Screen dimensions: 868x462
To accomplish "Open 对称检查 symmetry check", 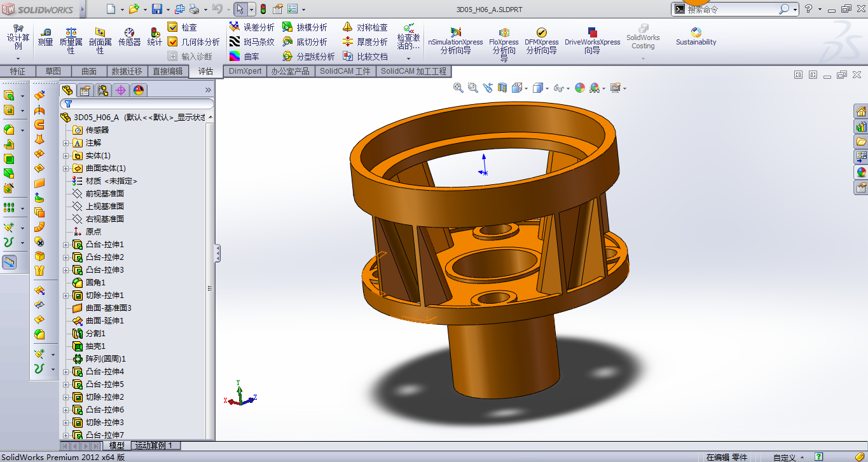I will (365, 27).
